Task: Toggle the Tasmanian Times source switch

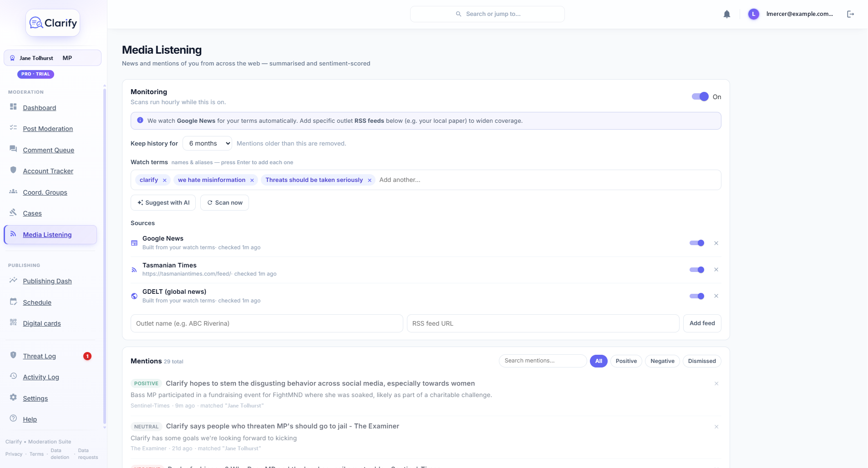Action: pos(697,270)
